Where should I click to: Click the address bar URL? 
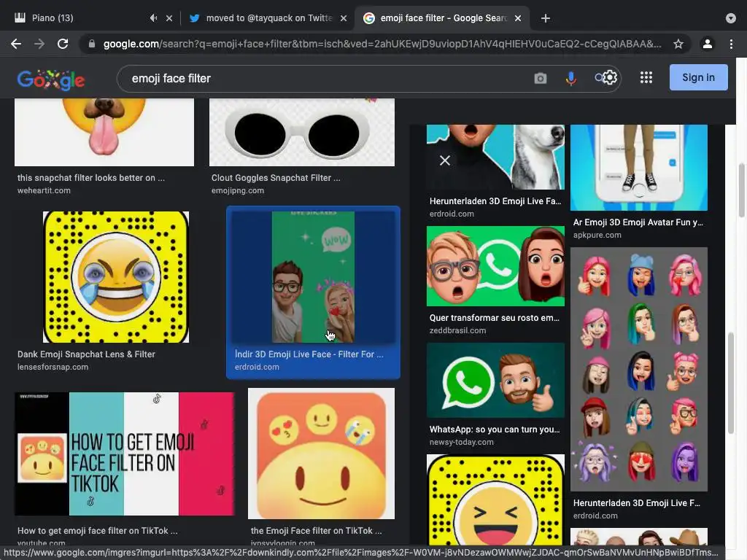click(x=381, y=44)
